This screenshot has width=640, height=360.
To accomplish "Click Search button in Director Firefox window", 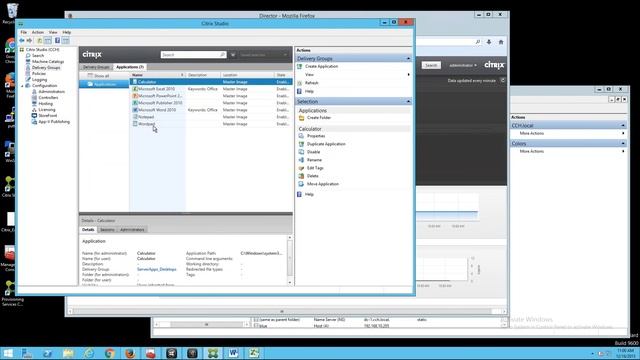I will click(x=431, y=65).
